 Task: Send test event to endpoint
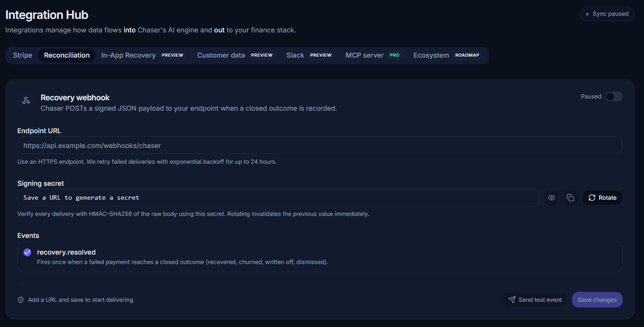(x=535, y=300)
